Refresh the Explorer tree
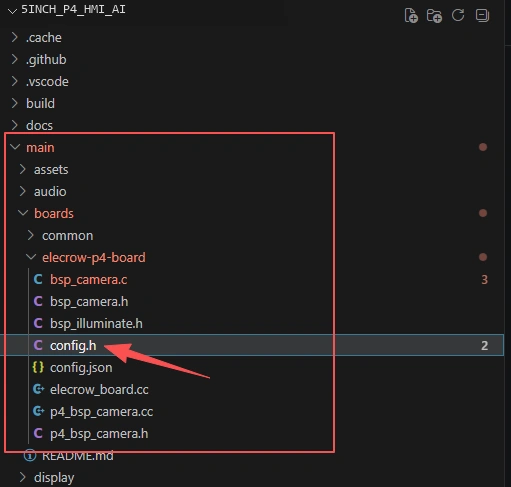This screenshot has width=511, height=487. click(x=458, y=15)
